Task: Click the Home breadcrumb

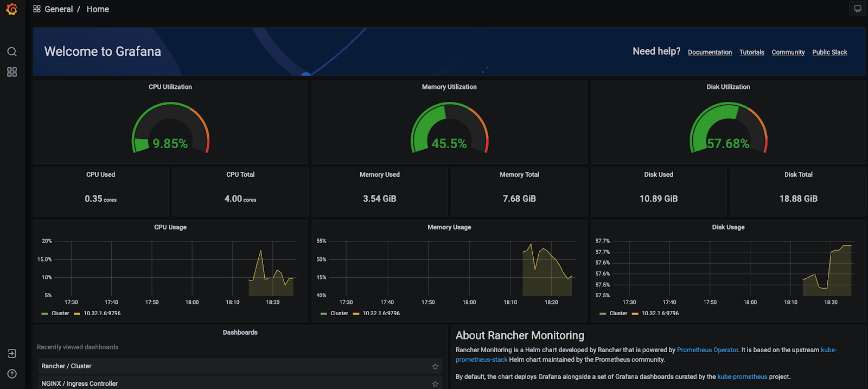Action: click(x=98, y=9)
